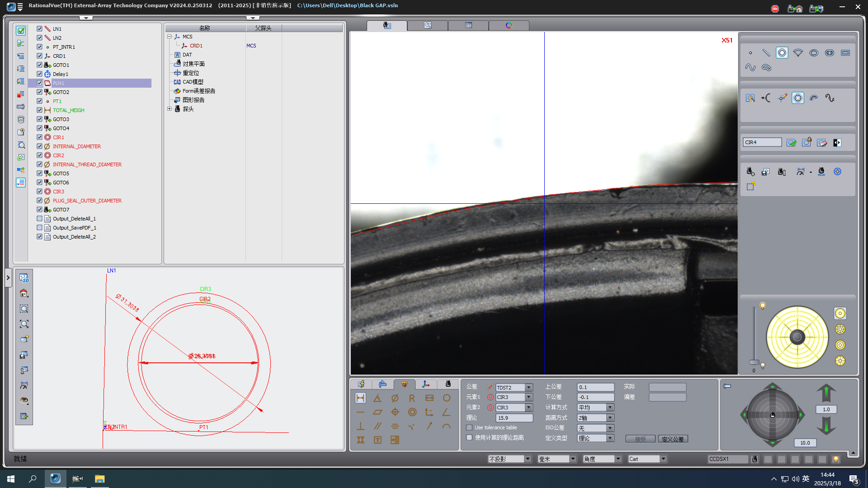
Task: Uncheck the Output_DeleteAll_2 checkbox
Action: pos(39,237)
